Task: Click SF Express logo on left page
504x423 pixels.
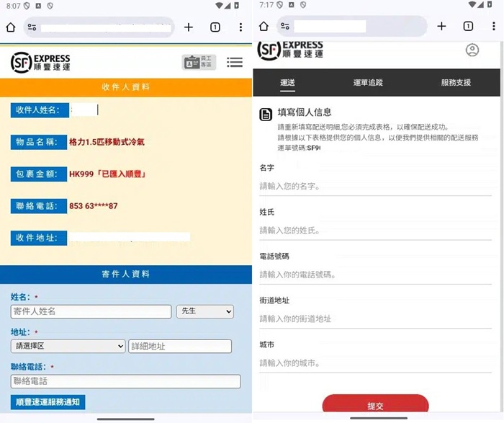Action: pyautogui.click(x=40, y=63)
